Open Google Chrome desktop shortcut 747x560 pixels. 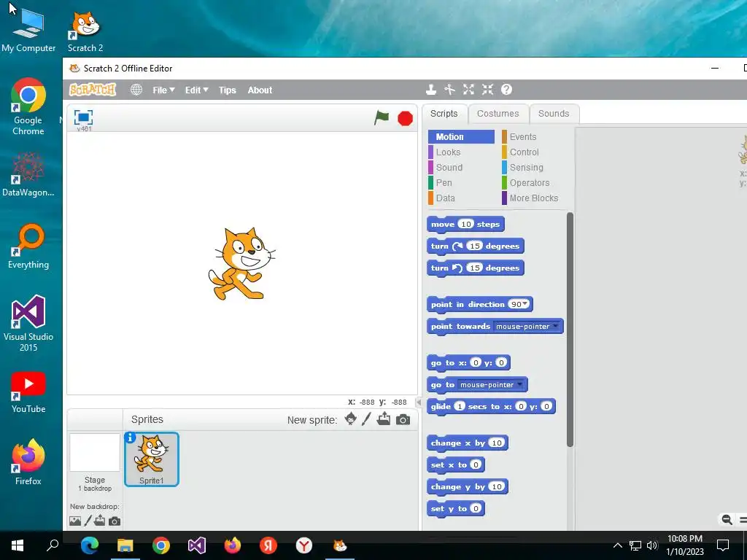coord(28,106)
